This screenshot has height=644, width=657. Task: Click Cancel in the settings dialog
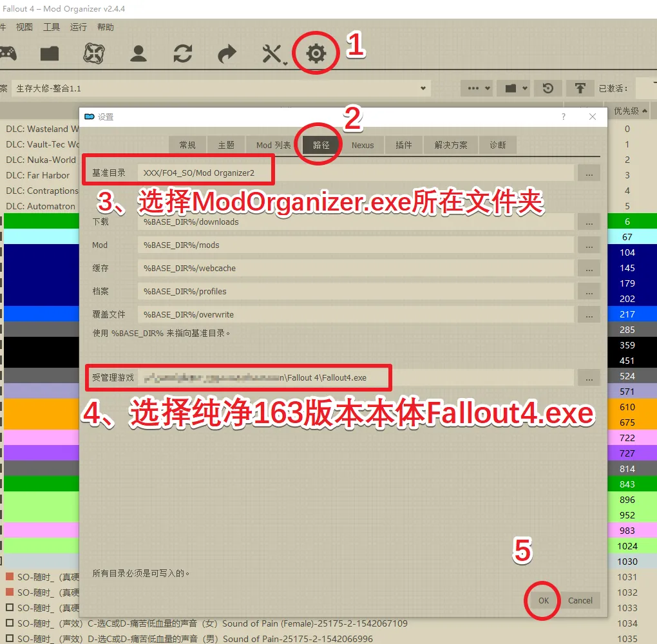(580, 600)
